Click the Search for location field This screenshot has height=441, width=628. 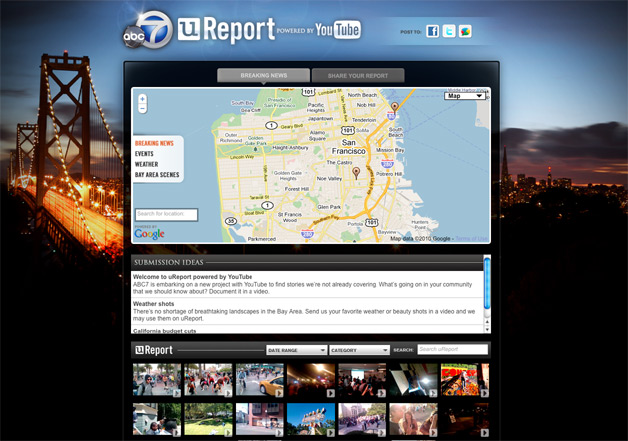pos(166,214)
